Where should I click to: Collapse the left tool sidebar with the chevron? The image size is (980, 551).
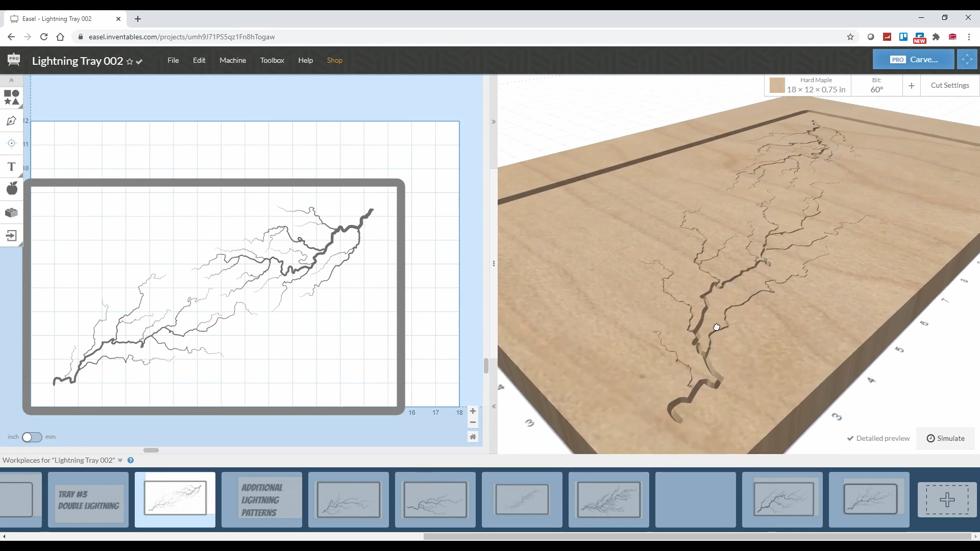[11, 80]
